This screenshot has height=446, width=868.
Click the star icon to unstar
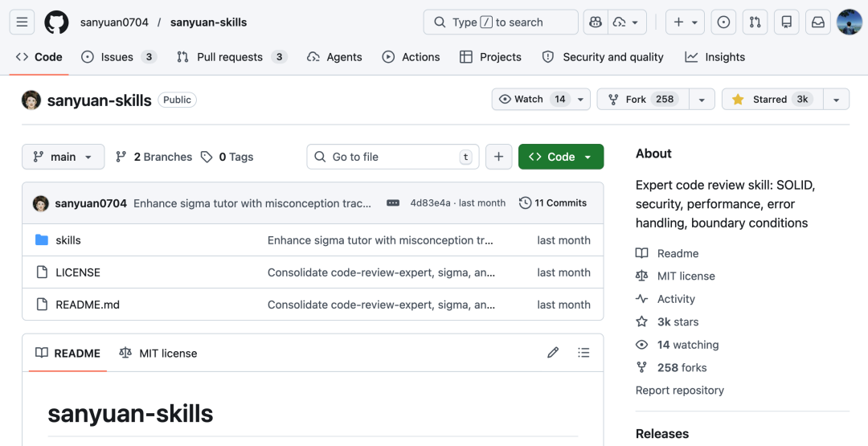738,100
